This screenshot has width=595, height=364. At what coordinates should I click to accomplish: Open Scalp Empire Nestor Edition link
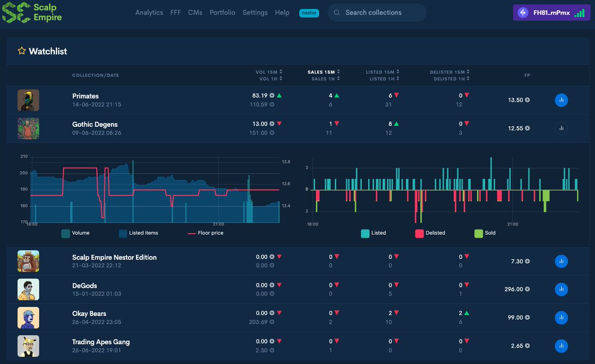pyautogui.click(x=114, y=258)
